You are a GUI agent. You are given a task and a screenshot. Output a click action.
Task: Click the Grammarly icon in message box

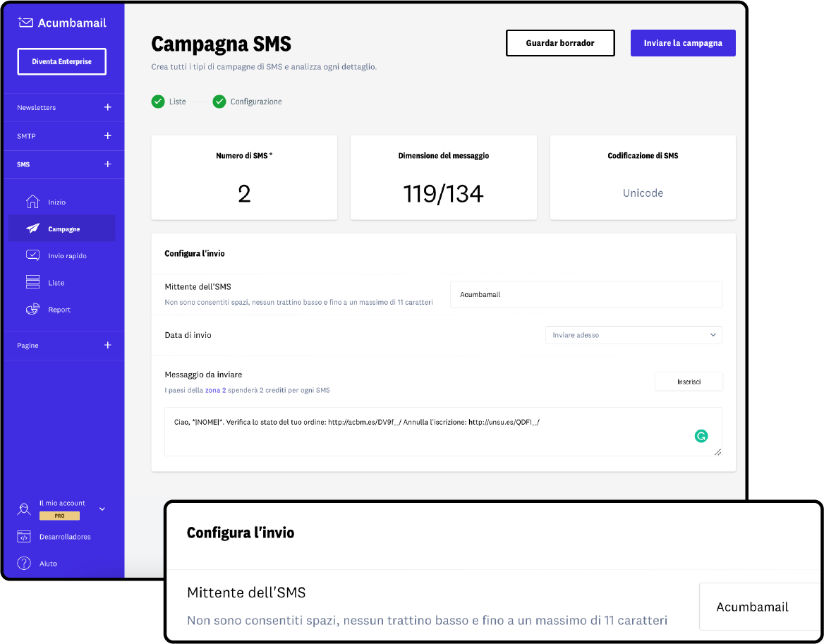point(701,436)
